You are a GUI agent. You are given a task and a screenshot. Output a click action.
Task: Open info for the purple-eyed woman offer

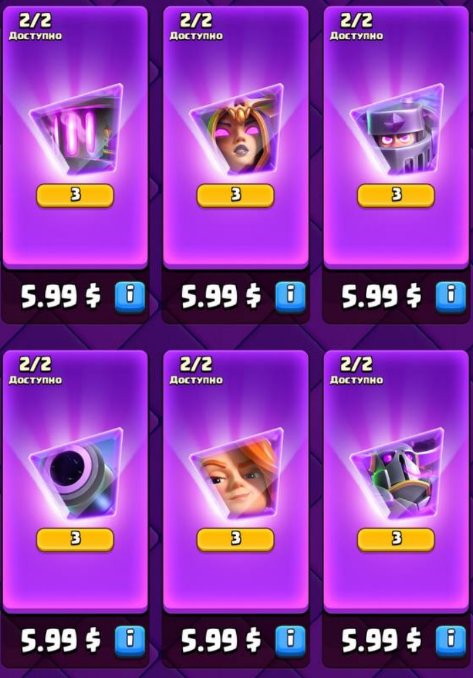(x=290, y=297)
